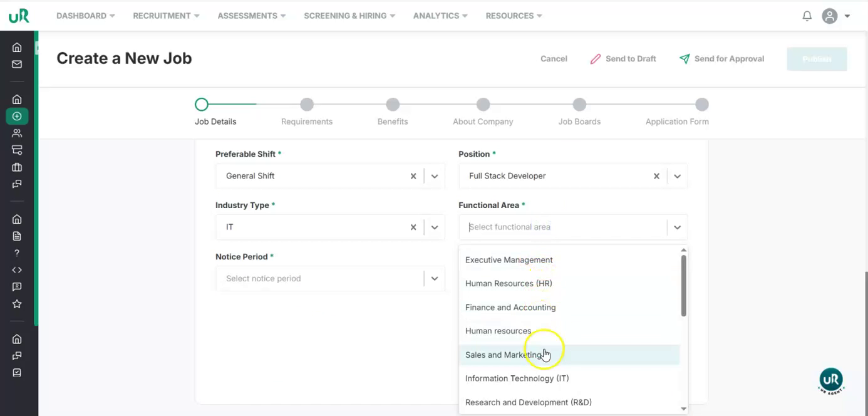Click the notification bell icon

(807, 16)
